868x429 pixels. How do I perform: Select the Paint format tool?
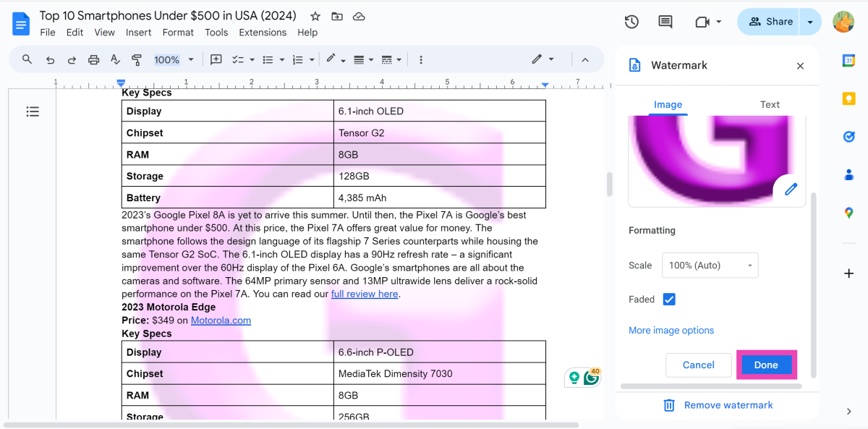pos(137,60)
